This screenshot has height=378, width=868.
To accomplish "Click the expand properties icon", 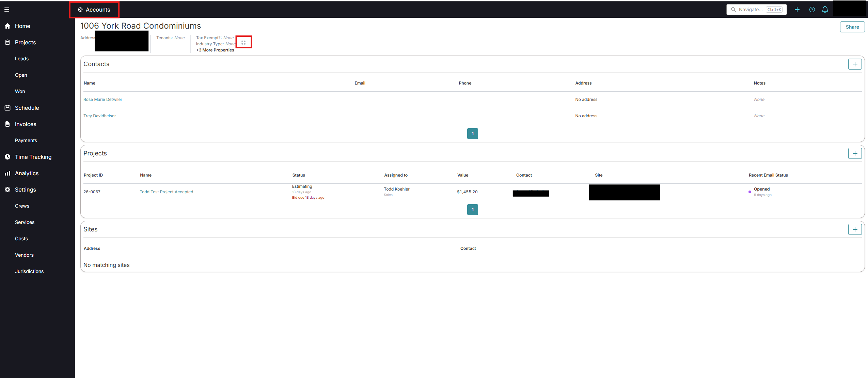I will tap(243, 43).
